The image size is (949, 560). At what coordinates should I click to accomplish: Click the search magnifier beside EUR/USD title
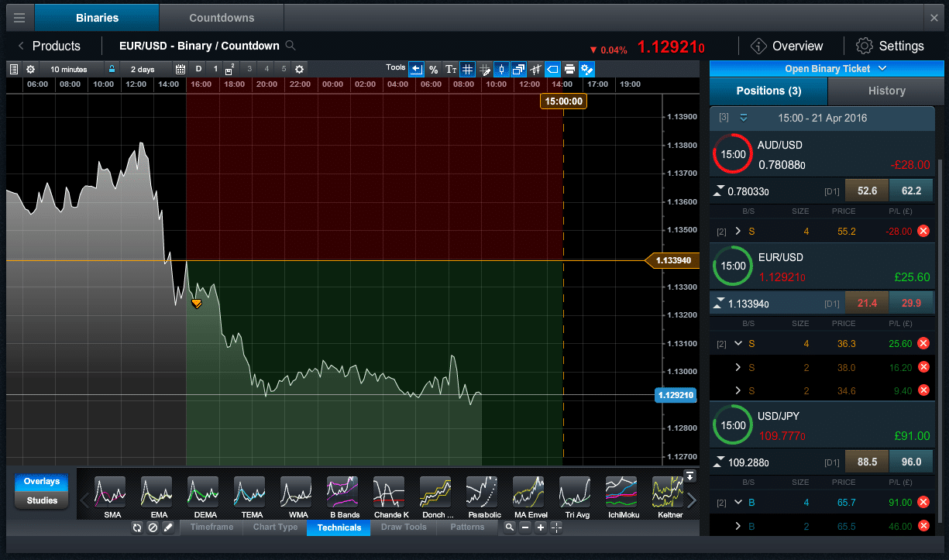pos(291,46)
